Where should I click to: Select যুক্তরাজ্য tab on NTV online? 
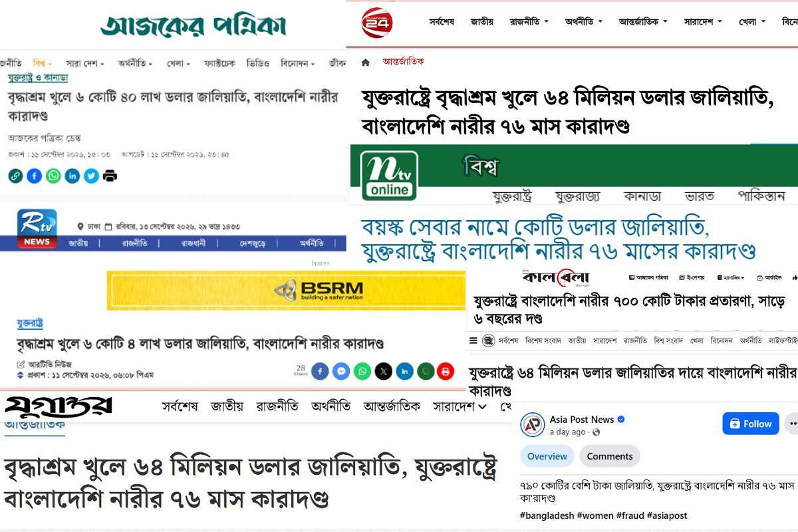pos(577,196)
